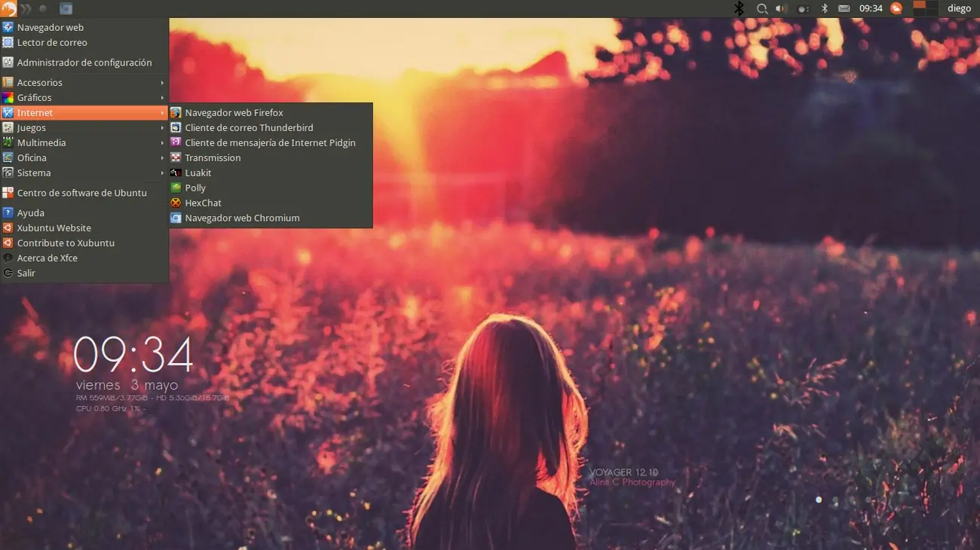Click the small white Bluetooth icon beside the envelope
Screen dimensions: 980x550
coord(825,8)
